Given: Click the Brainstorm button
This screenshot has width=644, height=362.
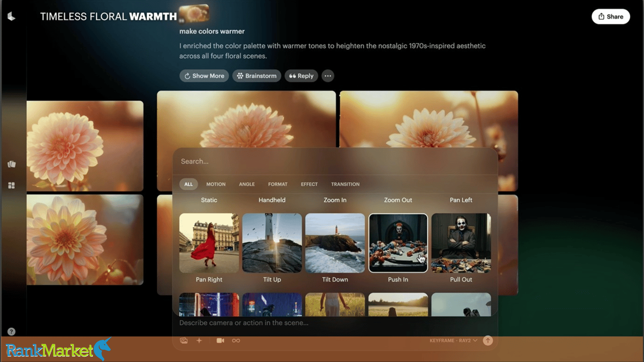Looking at the screenshot, I should 257,76.
